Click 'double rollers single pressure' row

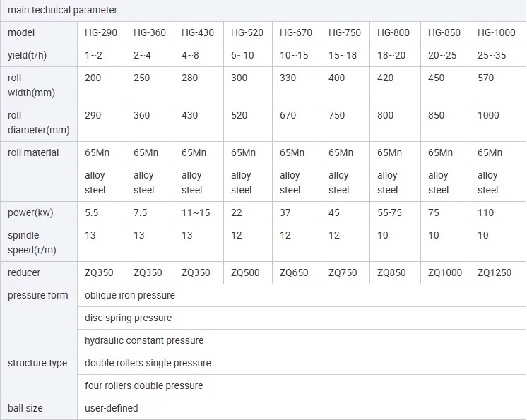click(x=301, y=363)
